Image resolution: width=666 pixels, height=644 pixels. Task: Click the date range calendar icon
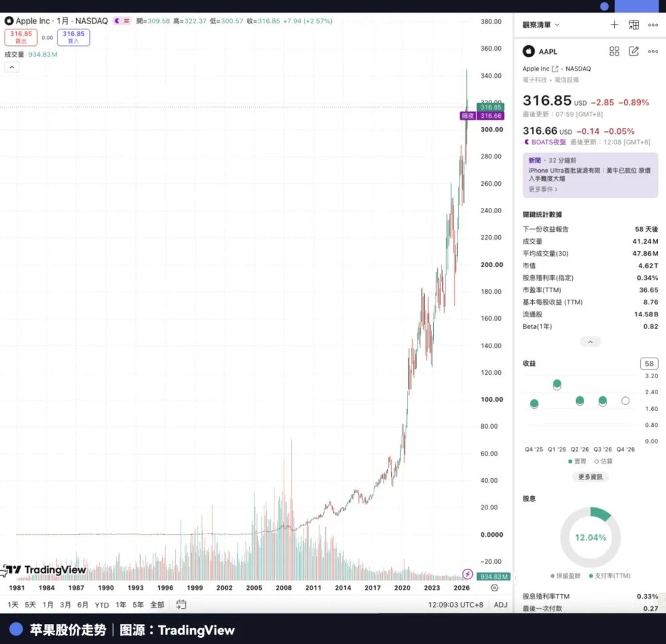coord(181,605)
